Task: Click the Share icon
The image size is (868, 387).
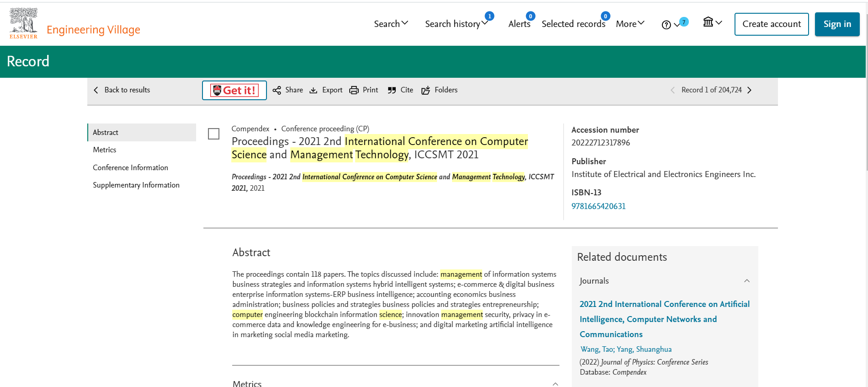Action: pos(277,91)
